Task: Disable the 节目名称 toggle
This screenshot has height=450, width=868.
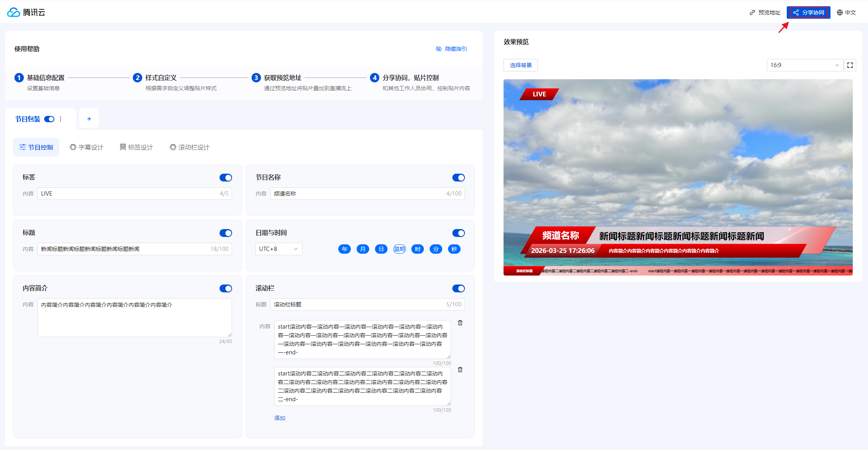Action: pyautogui.click(x=458, y=178)
